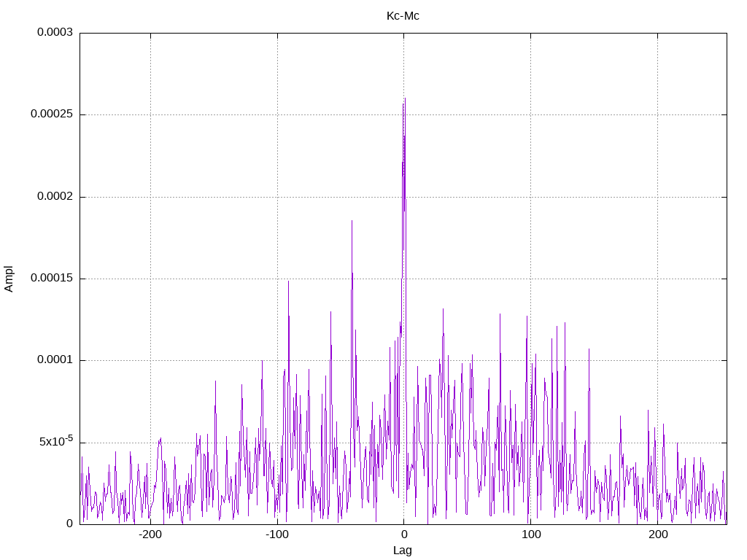Click y-axis tick label 0.00025
Screen dimensions: 747x560
[x=52, y=114]
